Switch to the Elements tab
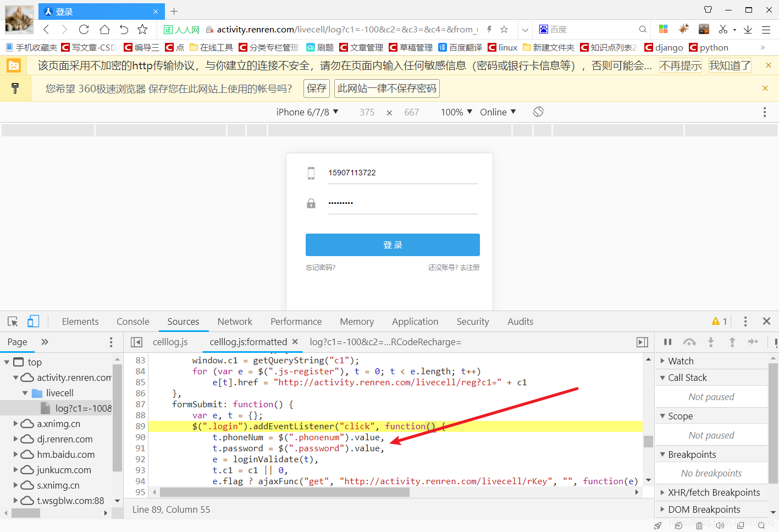Image resolution: width=779 pixels, height=532 pixels. pyautogui.click(x=80, y=322)
